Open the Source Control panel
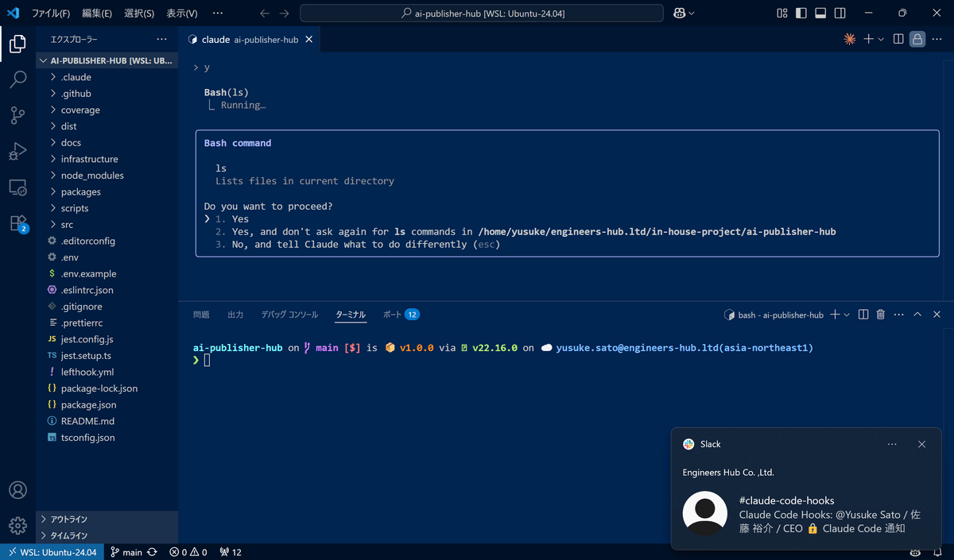The image size is (954, 560). pyautogui.click(x=17, y=115)
